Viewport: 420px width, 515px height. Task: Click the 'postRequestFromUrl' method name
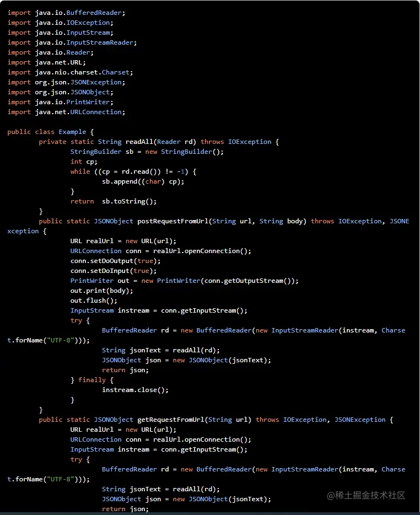point(173,221)
